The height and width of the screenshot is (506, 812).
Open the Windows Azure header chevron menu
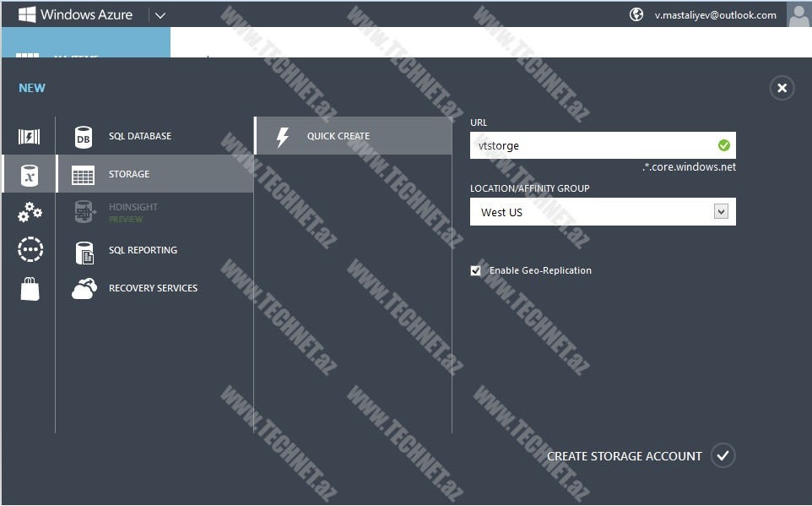coord(160,14)
